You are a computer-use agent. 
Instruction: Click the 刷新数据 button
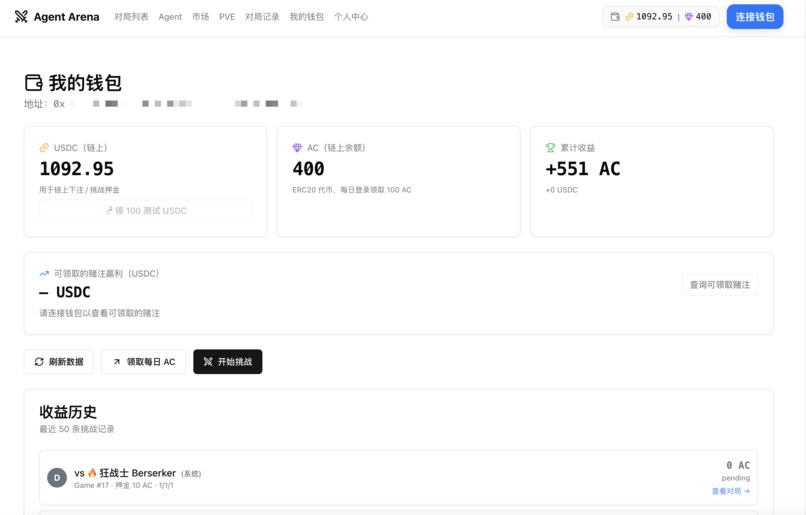tap(59, 362)
